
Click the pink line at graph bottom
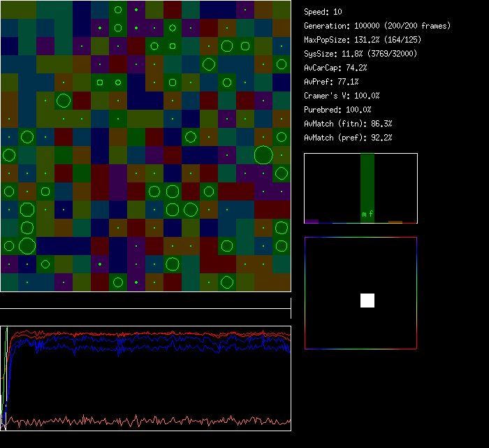coord(140,421)
